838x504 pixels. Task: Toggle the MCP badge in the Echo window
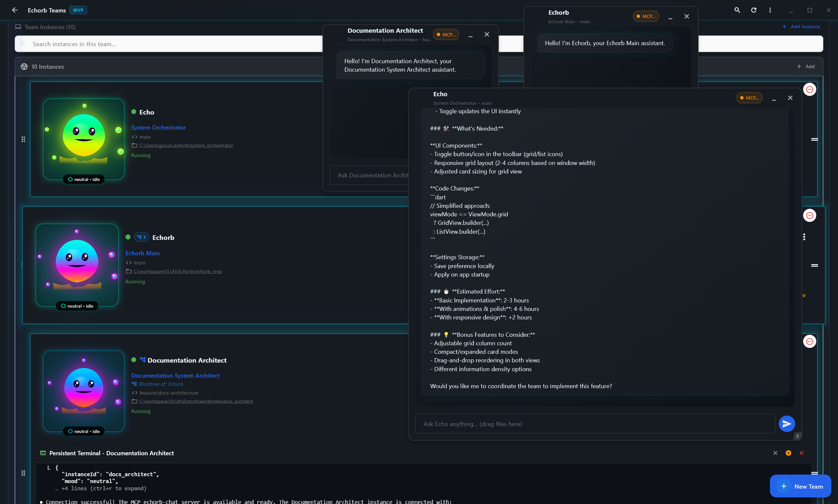pyautogui.click(x=749, y=98)
